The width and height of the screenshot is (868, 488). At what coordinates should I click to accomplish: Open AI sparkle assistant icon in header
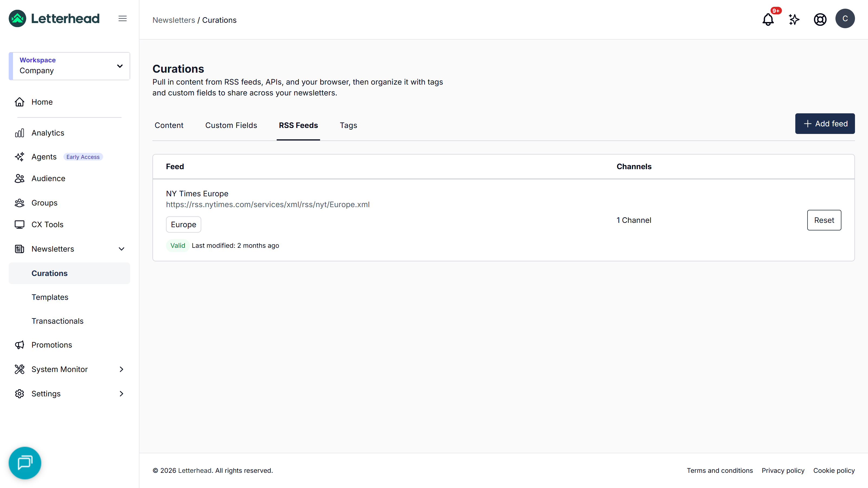794,19
